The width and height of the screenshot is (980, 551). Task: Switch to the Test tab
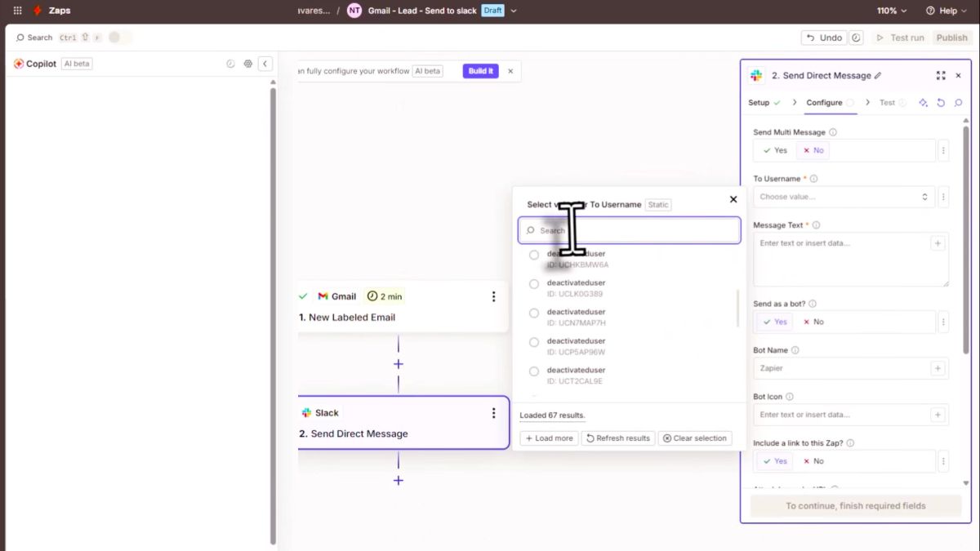tap(892, 103)
